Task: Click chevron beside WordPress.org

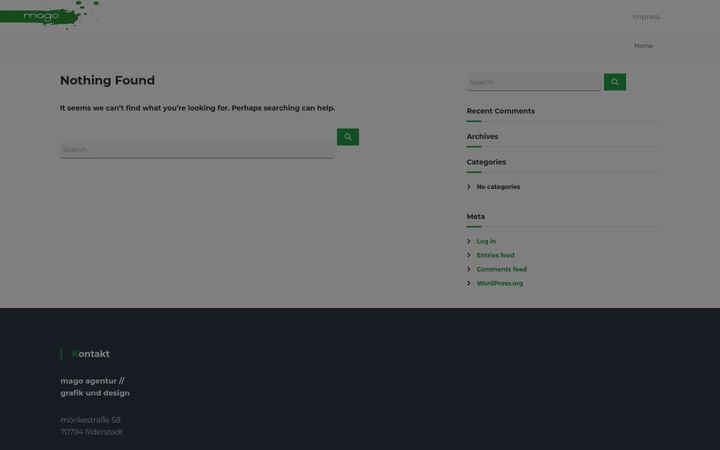Action: (x=469, y=283)
